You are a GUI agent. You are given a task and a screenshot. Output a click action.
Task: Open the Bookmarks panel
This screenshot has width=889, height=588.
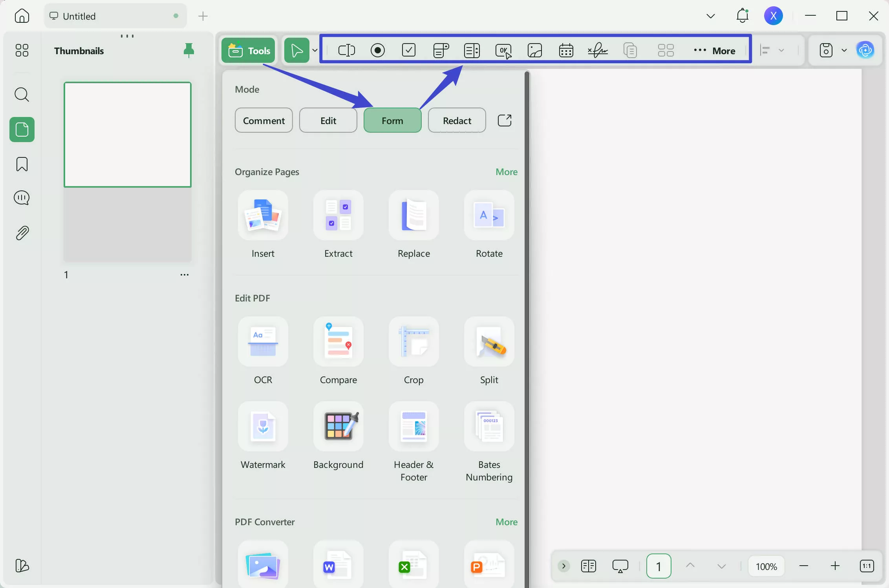point(22,164)
